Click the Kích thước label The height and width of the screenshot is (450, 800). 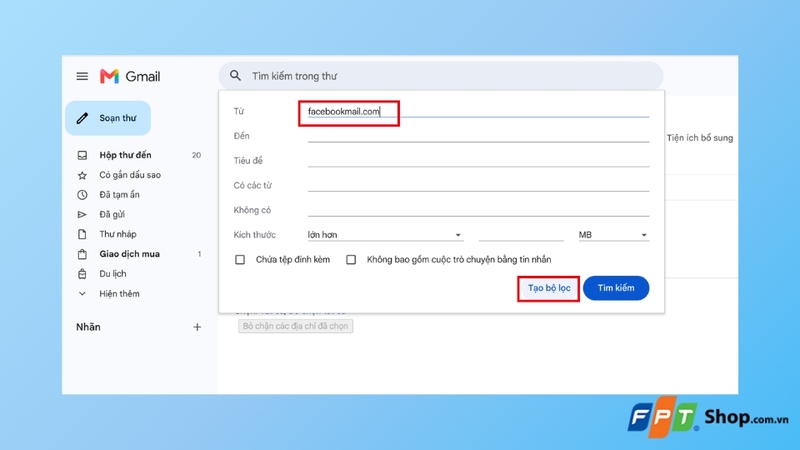[x=255, y=235]
